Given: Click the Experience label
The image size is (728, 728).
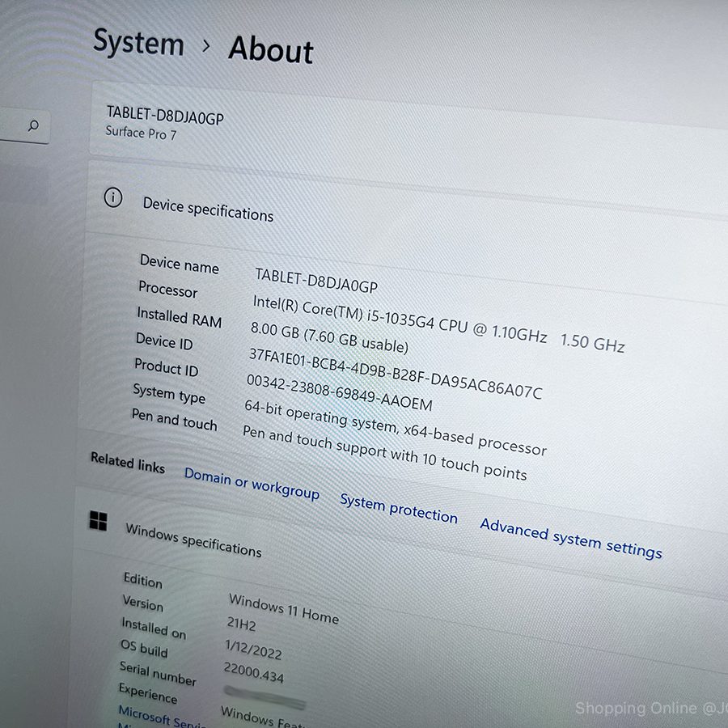Looking at the screenshot, I should pyautogui.click(x=148, y=692).
